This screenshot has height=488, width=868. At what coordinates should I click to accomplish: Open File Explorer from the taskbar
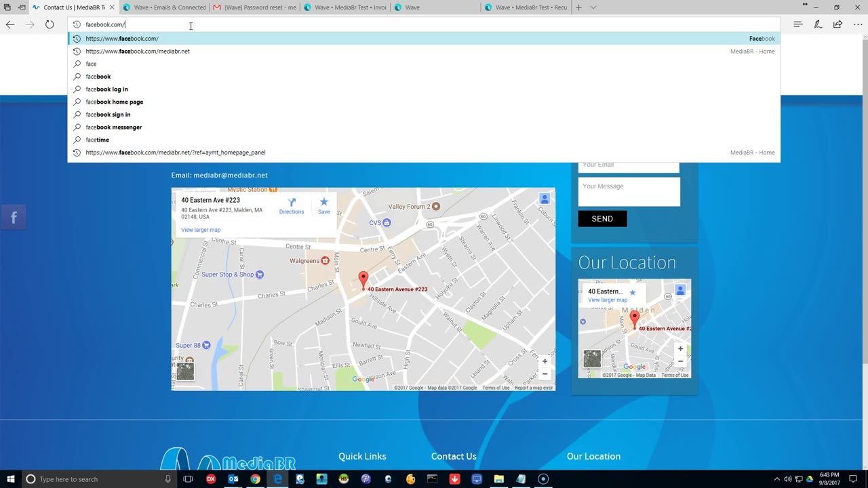coord(498,479)
